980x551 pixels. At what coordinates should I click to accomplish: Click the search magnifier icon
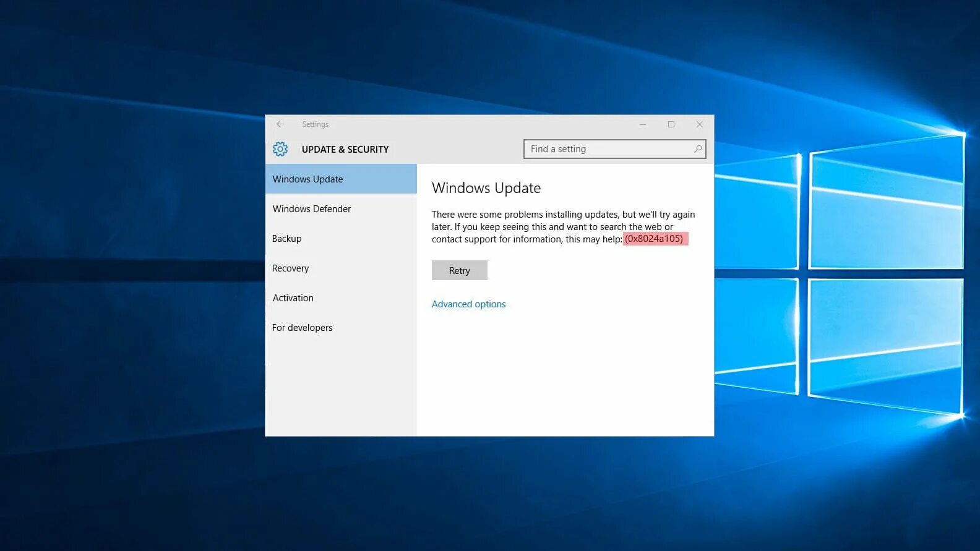pos(697,149)
